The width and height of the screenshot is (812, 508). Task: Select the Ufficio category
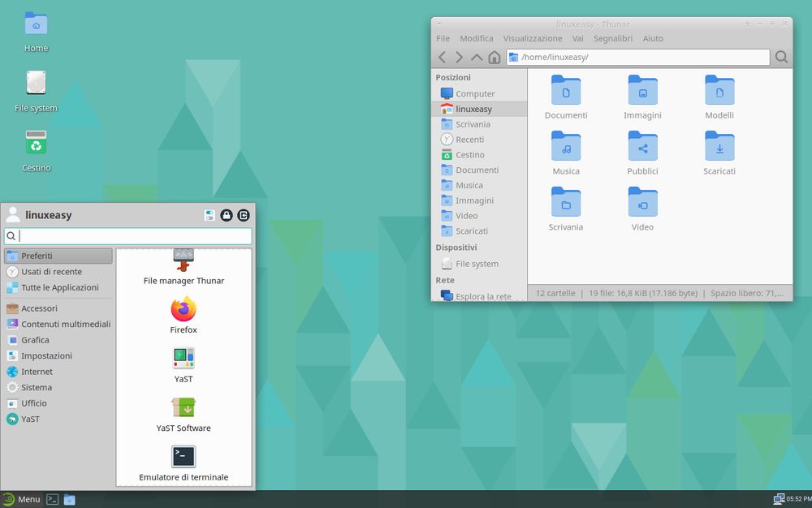click(x=58, y=403)
